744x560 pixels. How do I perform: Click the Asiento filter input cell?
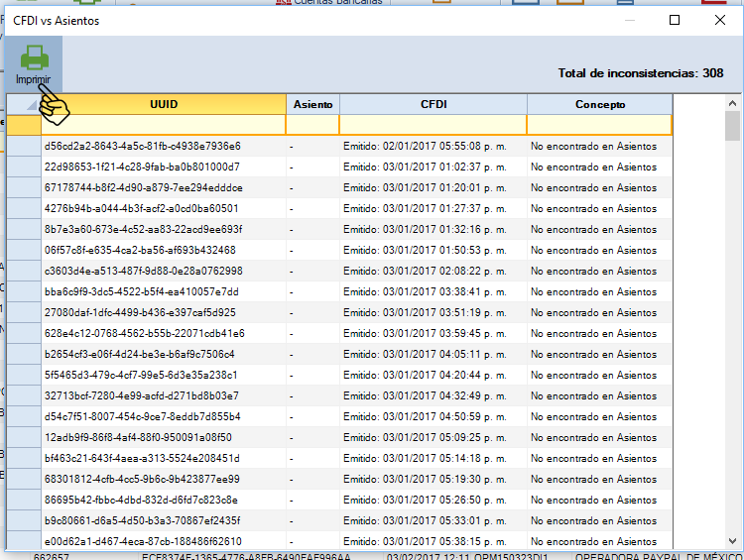(312, 125)
